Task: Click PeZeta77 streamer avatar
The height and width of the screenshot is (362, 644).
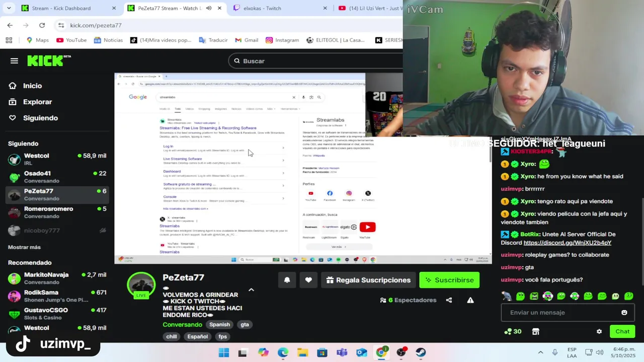Action: click(141, 286)
